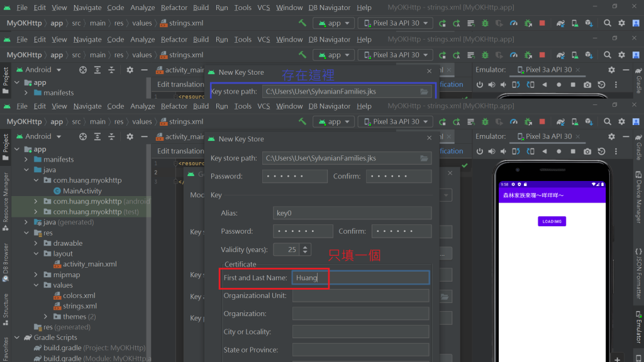The width and height of the screenshot is (644, 362).
Task: Click Apply Changes and Restart Activity, front window
Action: [x=457, y=121]
